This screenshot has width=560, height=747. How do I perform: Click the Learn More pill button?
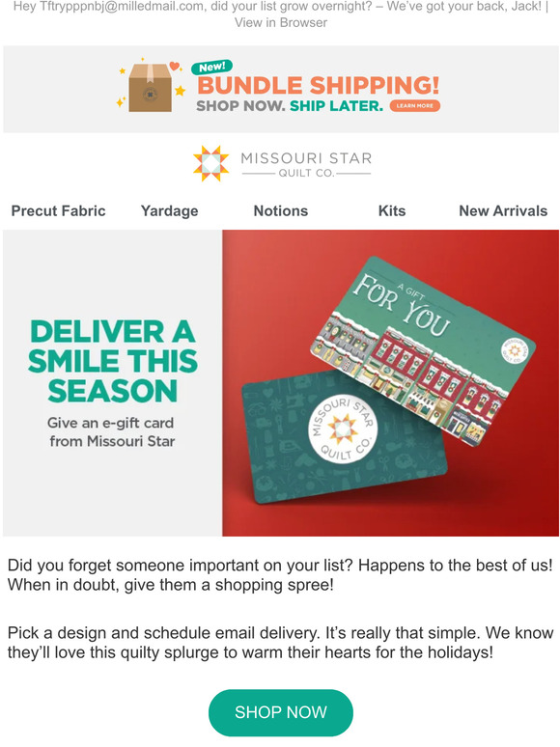pos(414,106)
